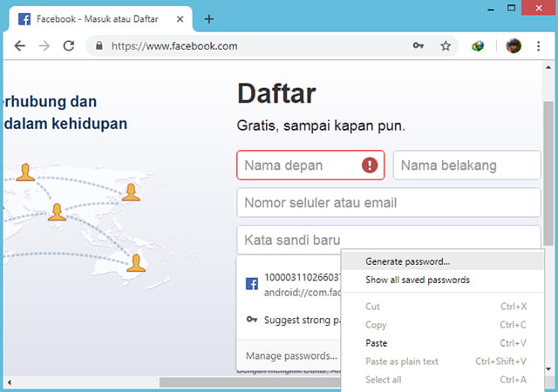Minimize the Chrome window
Screen dimensions: 558x392
click(x=491, y=9)
